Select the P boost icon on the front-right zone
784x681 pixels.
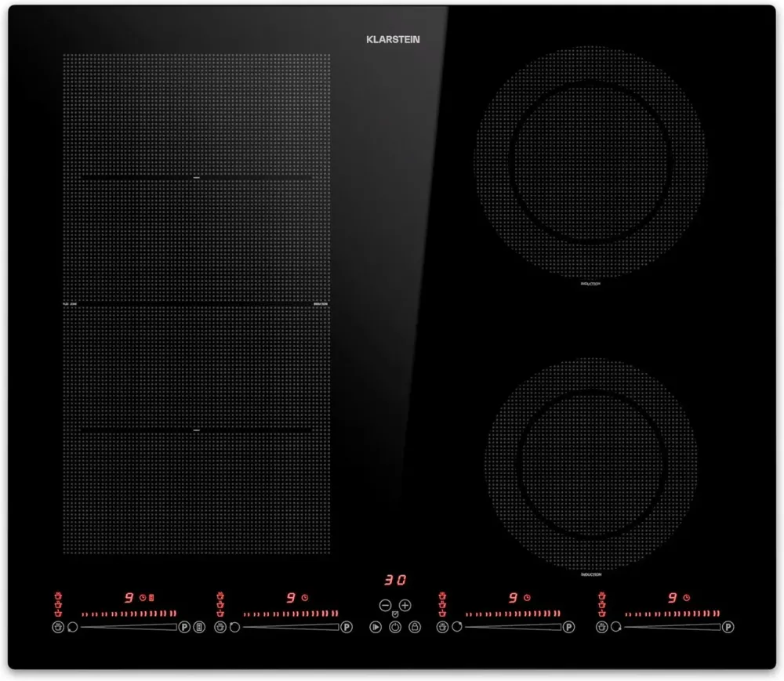click(x=729, y=627)
